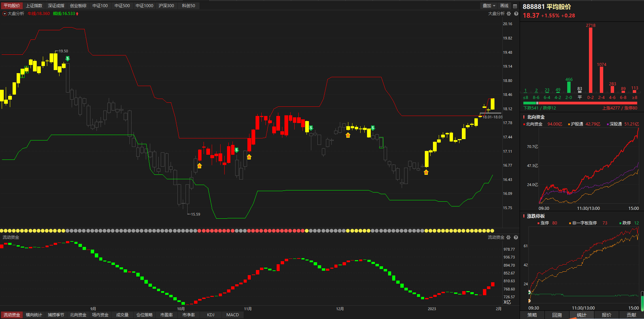Click the red up-arrow next to 熊线 value

[77, 14]
